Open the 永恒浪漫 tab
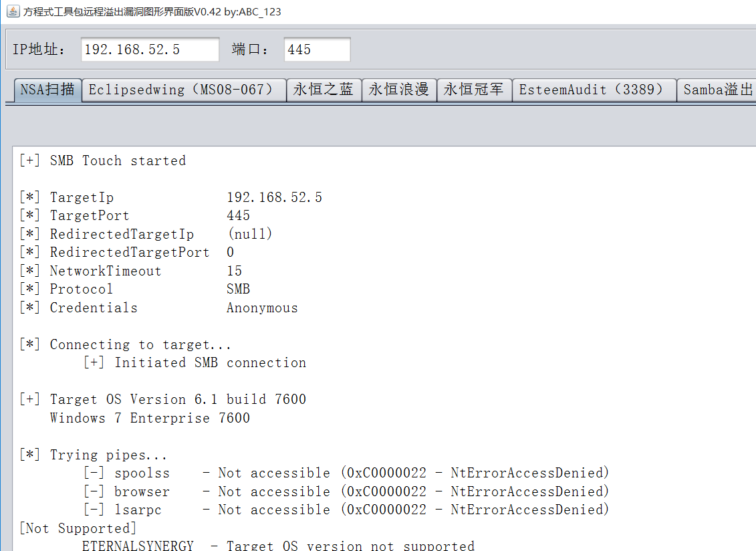The width and height of the screenshot is (756, 551). pos(399,90)
